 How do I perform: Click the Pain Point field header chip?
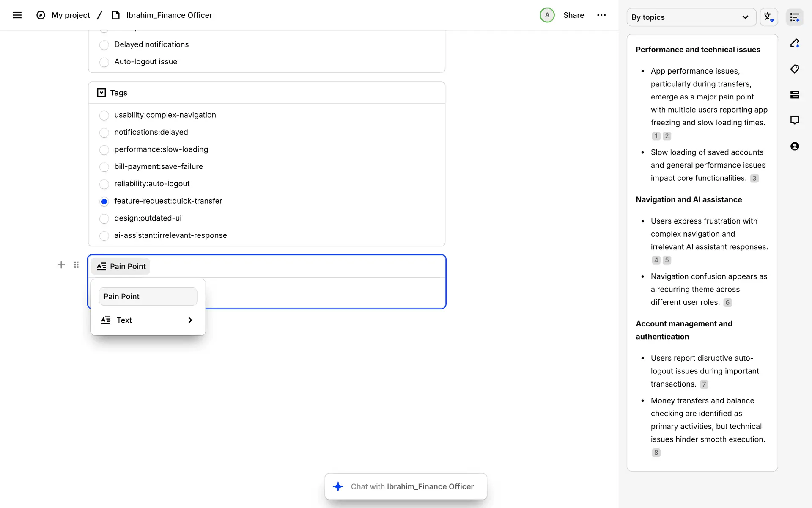[121, 266]
